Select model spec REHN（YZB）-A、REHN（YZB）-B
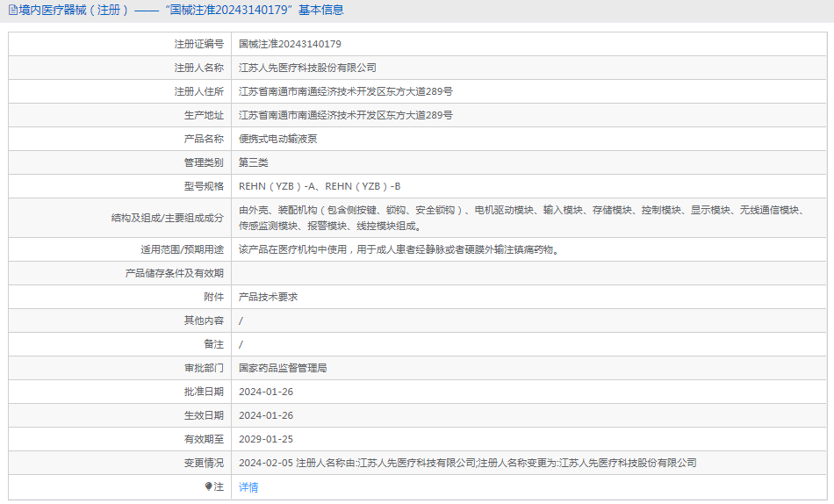 pos(320,186)
